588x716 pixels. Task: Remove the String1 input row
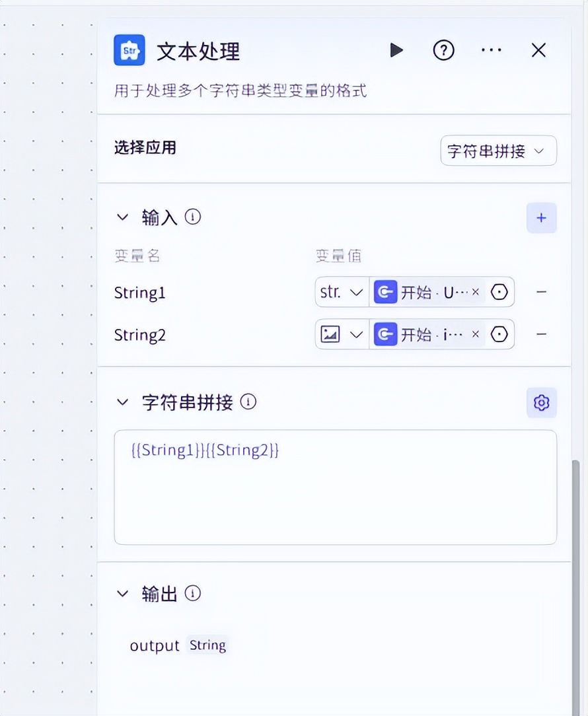541,293
